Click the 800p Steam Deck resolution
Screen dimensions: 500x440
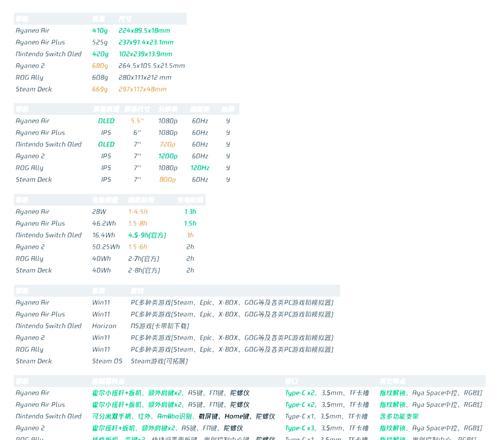(168, 180)
